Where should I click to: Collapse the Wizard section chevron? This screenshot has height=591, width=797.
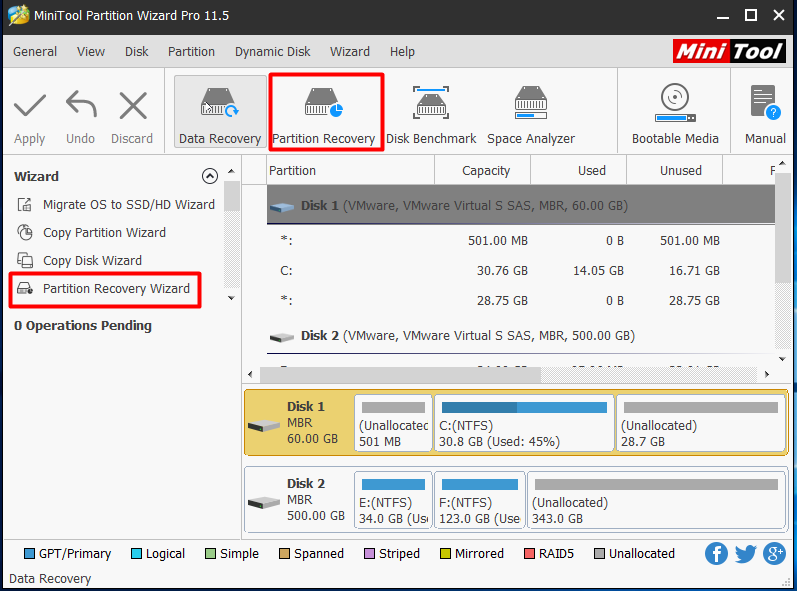tap(210, 176)
